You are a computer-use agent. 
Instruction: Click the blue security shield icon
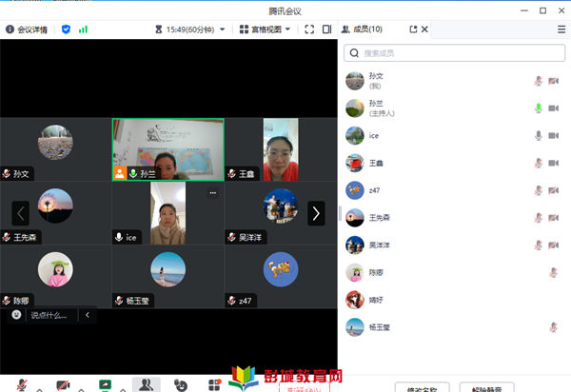tap(66, 29)
